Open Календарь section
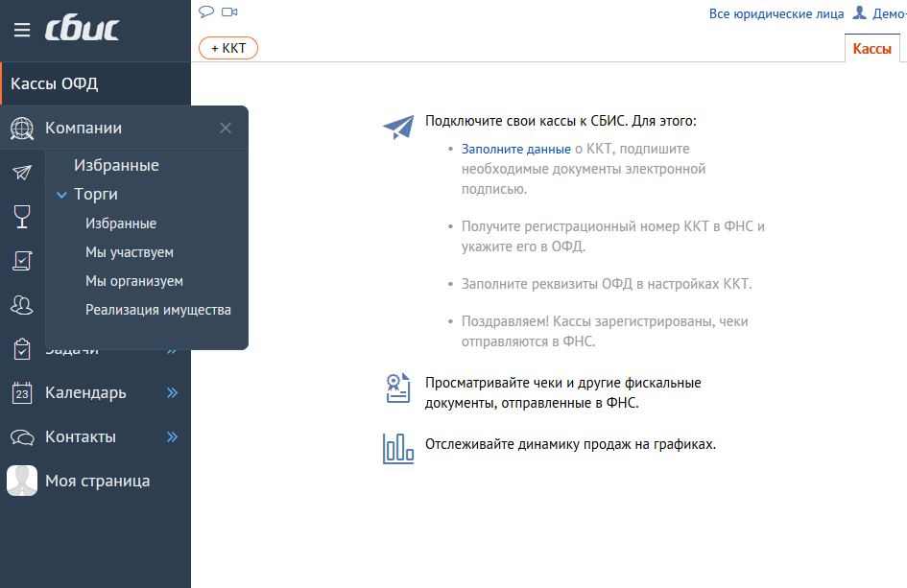Image resolution: width=907 pixels, height=588 pixels. (85, 393)
